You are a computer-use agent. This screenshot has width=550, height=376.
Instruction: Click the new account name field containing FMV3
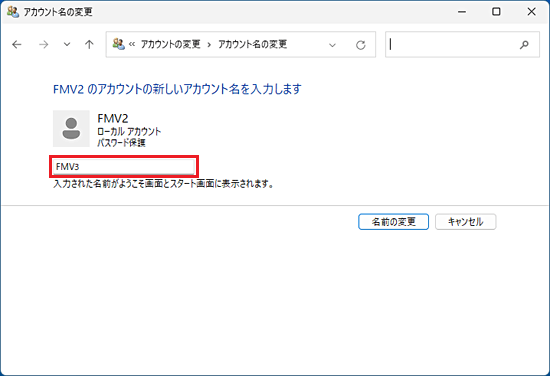(124, 167)
